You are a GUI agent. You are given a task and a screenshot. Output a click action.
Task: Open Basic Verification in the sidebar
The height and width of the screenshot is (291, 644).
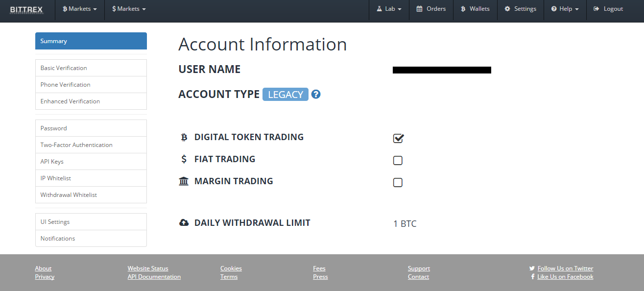[91, 68]
